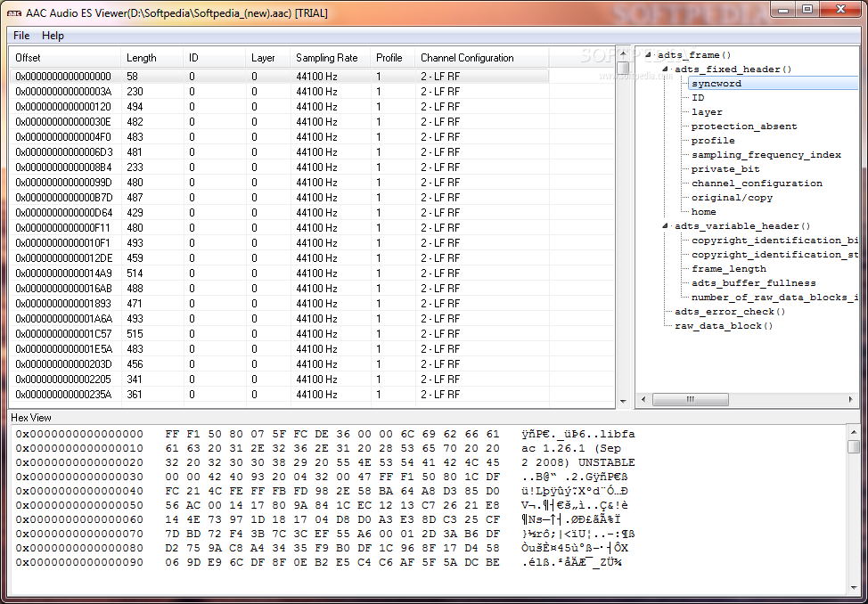Viewport: 868px width, 604px height.
Task: Click the length value 514
Action: tap(135, 273)
